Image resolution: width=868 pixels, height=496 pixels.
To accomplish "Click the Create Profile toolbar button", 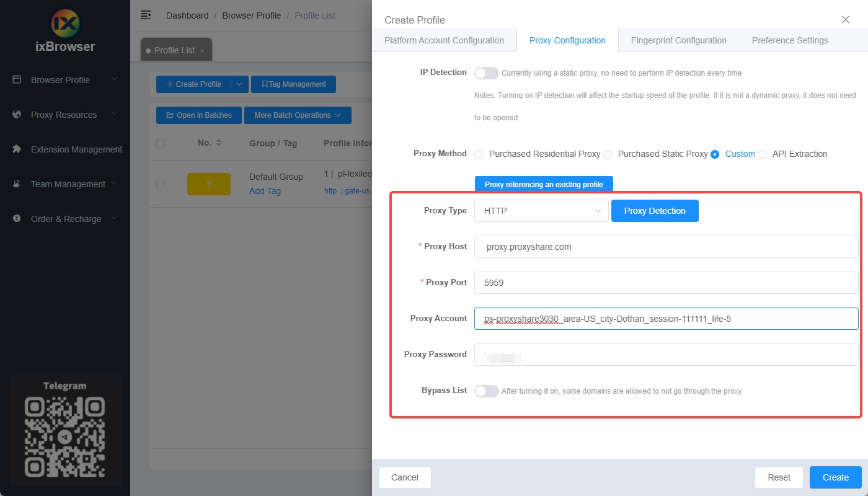I will pyautogui.click(x=193, y=84).
